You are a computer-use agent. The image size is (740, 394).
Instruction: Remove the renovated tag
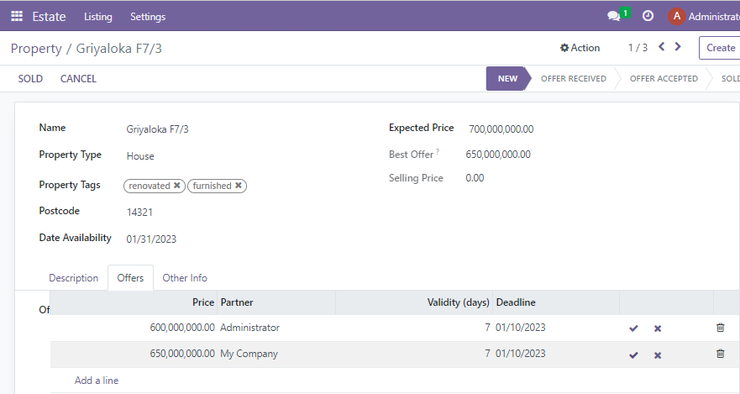click(x=177, y=185)
